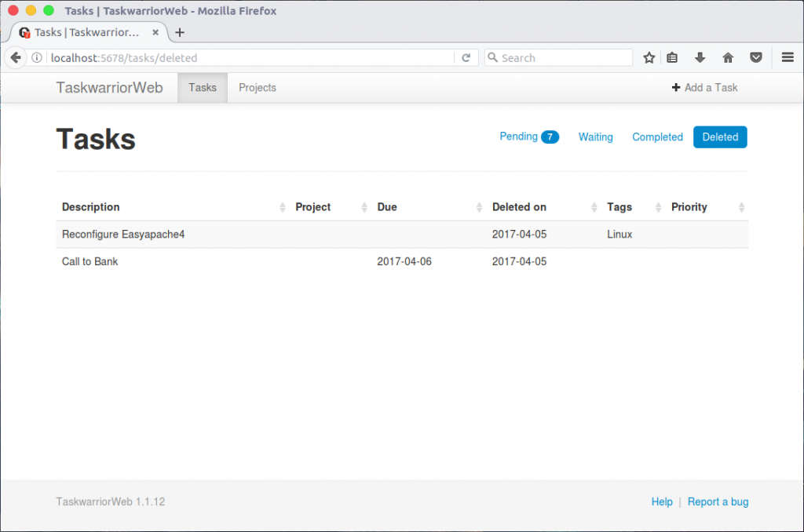Toggle sorting on the Description column
Viewport: 804px width, 532px height.
(x=283, y=207)
